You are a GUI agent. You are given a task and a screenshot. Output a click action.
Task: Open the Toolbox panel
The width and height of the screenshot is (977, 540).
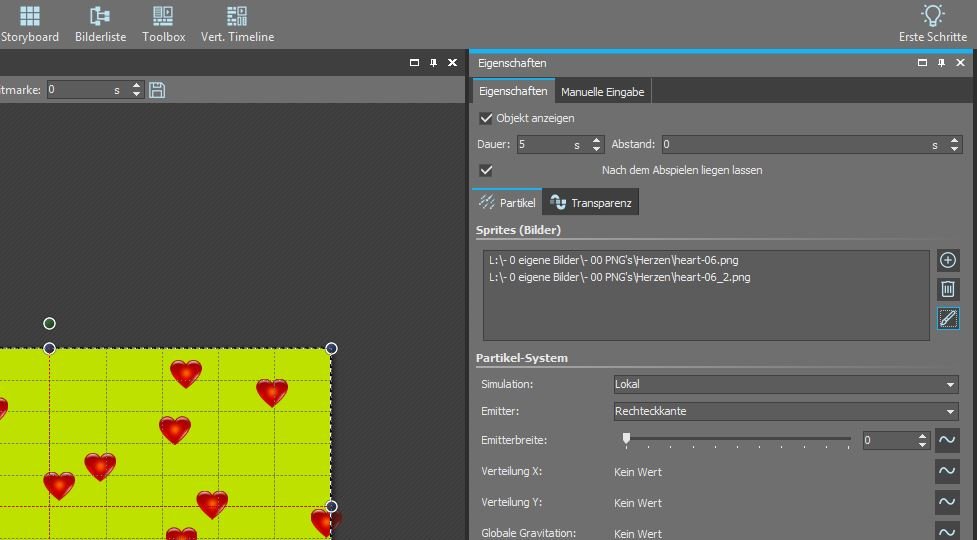click(163, 24)
